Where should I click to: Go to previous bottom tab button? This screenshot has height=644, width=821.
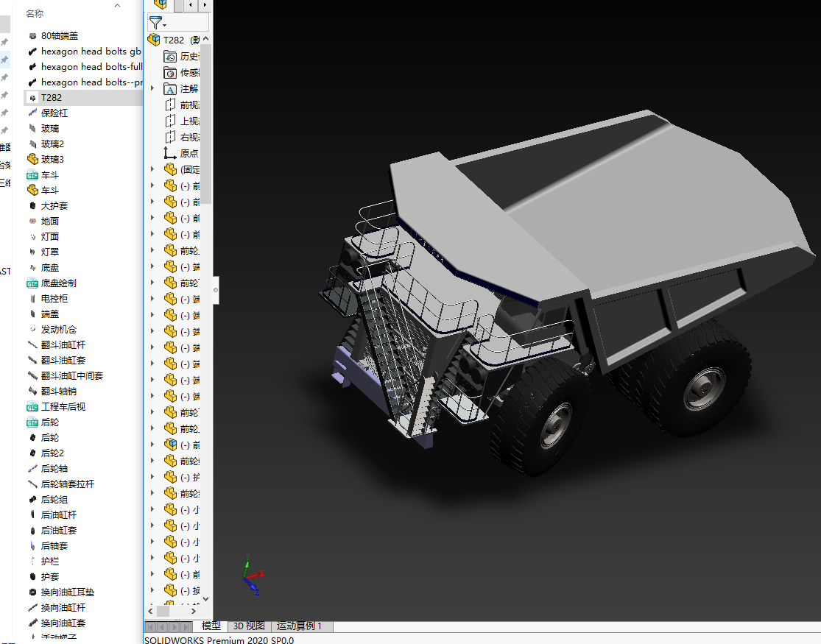coord(162,627)
